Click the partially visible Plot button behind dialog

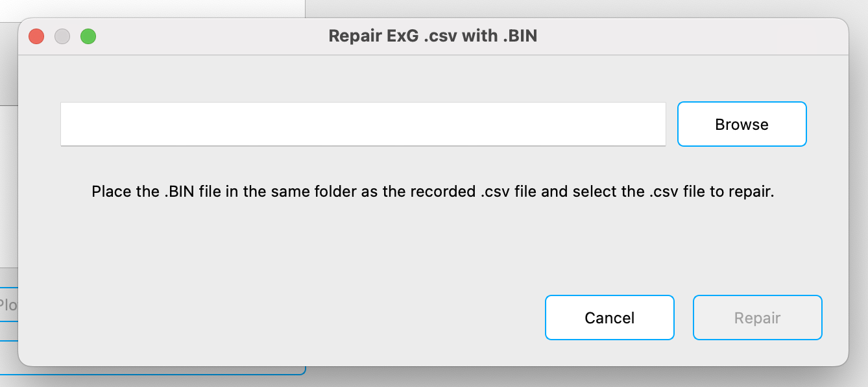(10, 303)
